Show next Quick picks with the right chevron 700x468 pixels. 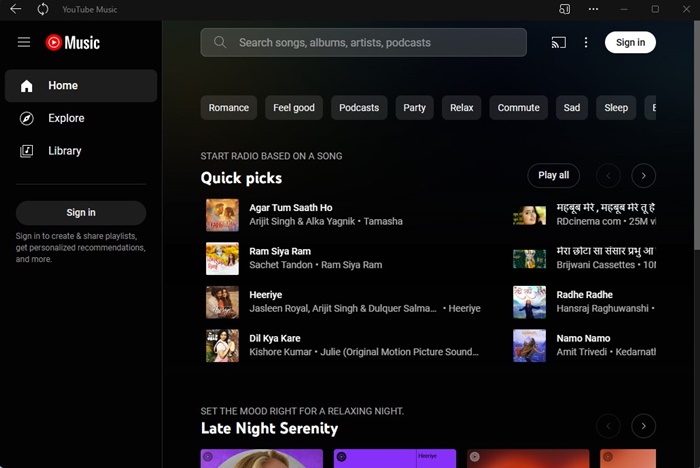click(x=643, y=176)
